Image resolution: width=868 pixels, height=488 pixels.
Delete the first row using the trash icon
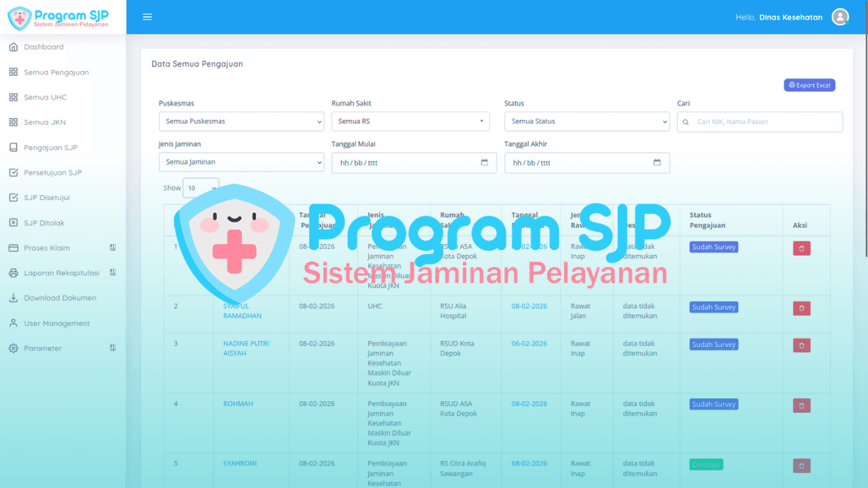point(801,248)
